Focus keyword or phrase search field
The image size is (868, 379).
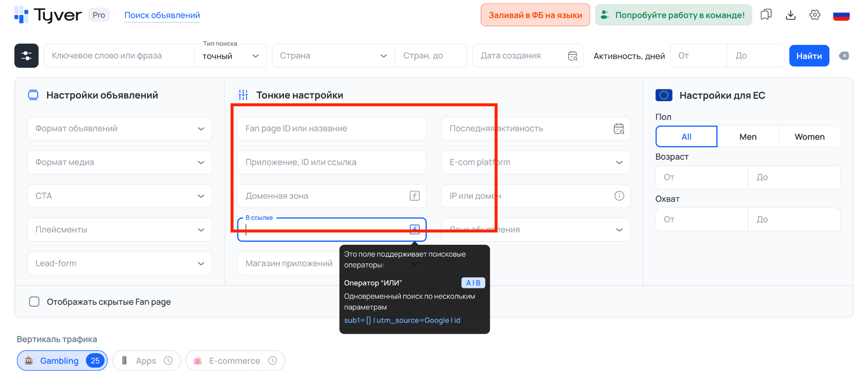tap(119, 56)
